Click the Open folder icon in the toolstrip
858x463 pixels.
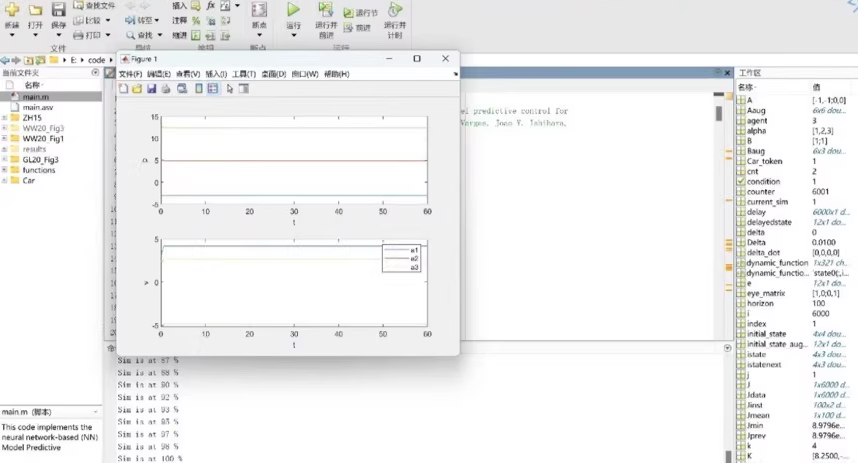coord(36,9)
